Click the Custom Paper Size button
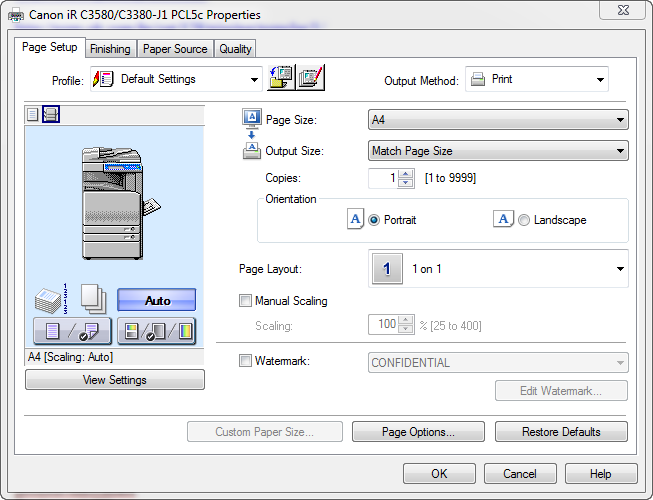Screen dimensions: 653x500 (x=265, y=432)
